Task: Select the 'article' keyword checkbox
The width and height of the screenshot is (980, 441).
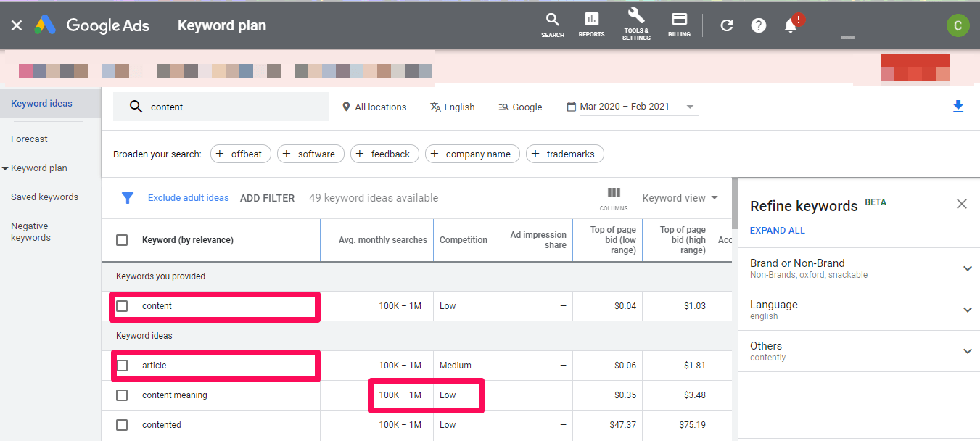Action: [122, 366]
